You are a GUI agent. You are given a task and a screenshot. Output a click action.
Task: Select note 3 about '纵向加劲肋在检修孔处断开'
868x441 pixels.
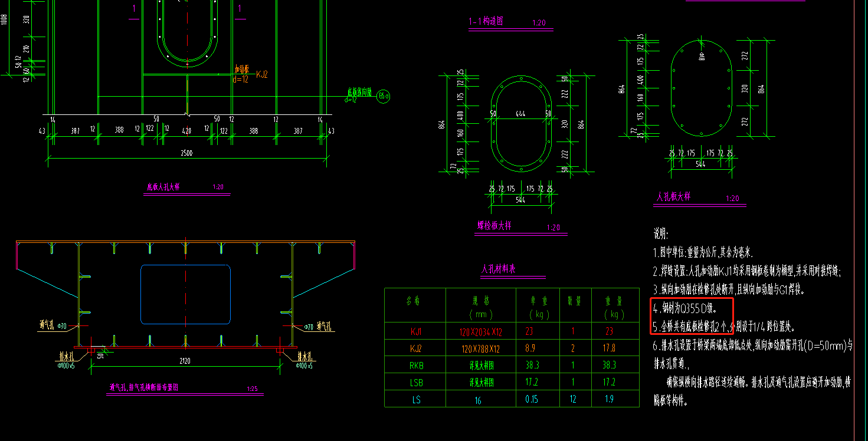point(729,289)
